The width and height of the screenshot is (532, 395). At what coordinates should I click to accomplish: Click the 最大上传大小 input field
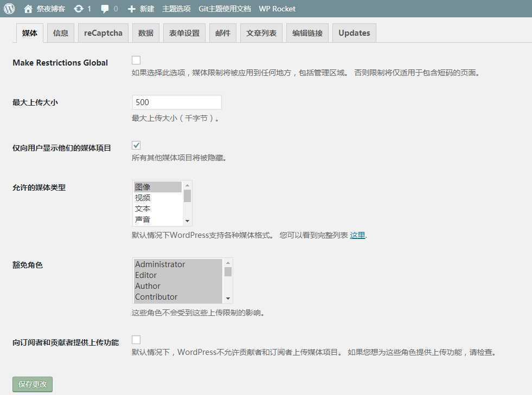click(177, 102)
